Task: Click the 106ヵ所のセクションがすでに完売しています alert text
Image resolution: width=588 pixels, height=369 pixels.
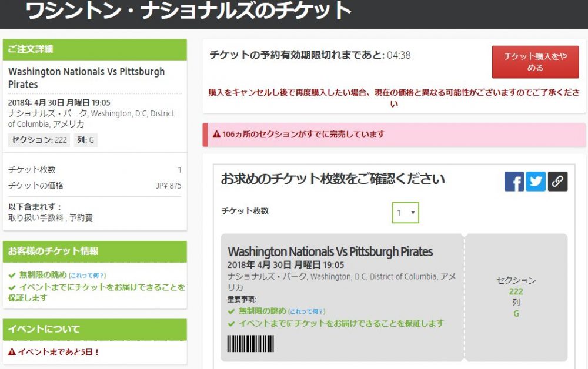Action: coord(303,134)
